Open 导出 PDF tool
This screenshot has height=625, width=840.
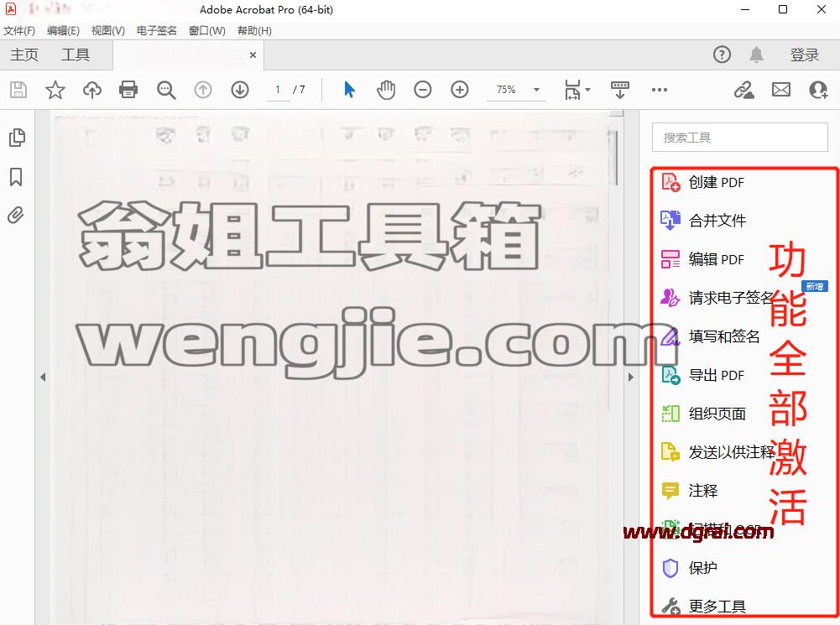click(x=702, y=375)
